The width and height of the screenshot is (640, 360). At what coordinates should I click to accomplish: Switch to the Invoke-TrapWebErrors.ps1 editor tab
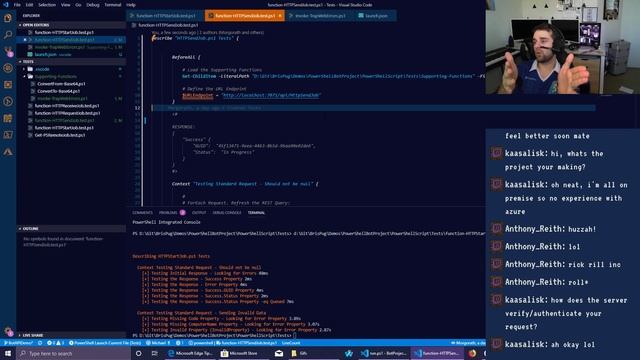pos(319,16)
